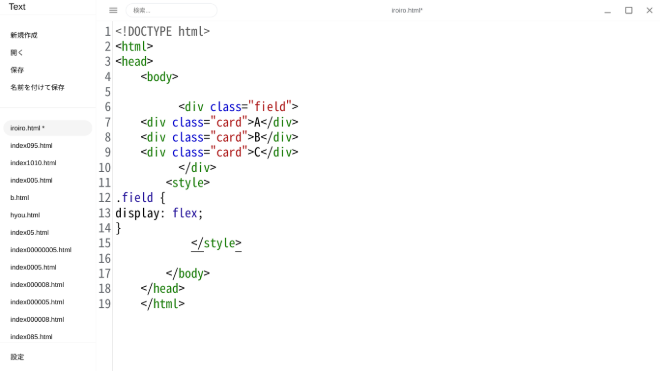This screenshot has height=371, width=660.
Task: Click the opening <style> tag
Action: click(x=188, y=183)
